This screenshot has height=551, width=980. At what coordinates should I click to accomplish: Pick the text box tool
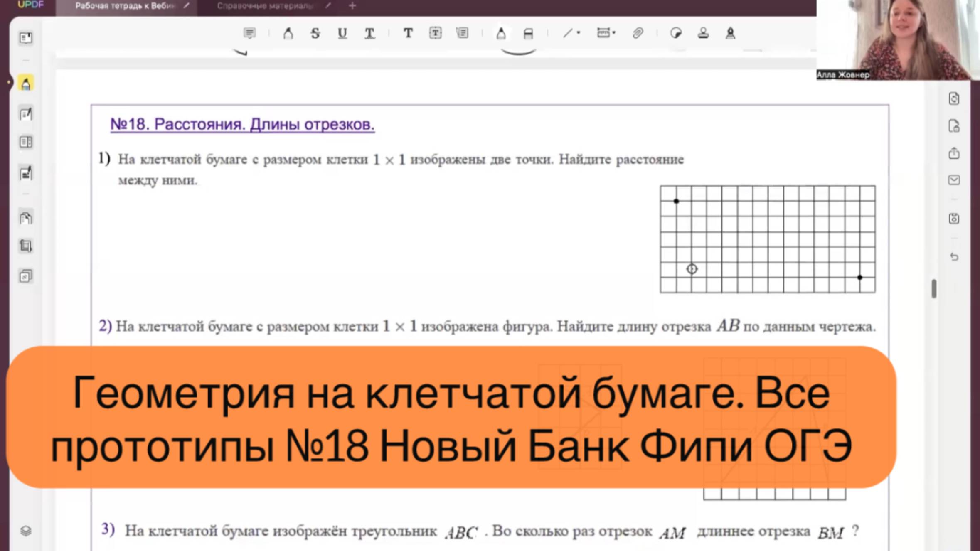(435, 33)
